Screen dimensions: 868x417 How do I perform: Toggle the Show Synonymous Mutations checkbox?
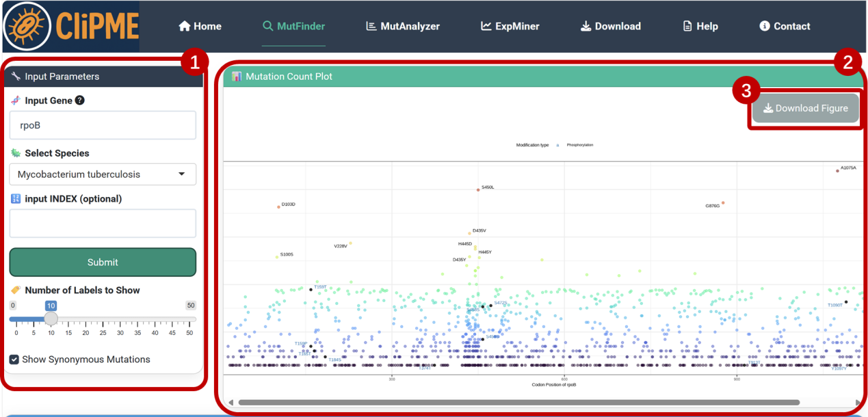(x=14, y=360)
